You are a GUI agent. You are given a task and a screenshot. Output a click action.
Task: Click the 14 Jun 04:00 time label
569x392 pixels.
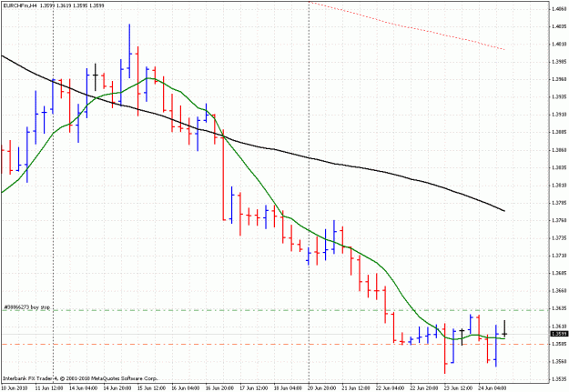[x=83, y=388]
